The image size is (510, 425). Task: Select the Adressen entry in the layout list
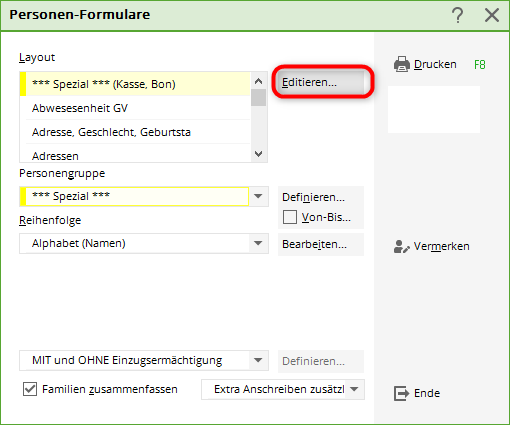(138, 155)
